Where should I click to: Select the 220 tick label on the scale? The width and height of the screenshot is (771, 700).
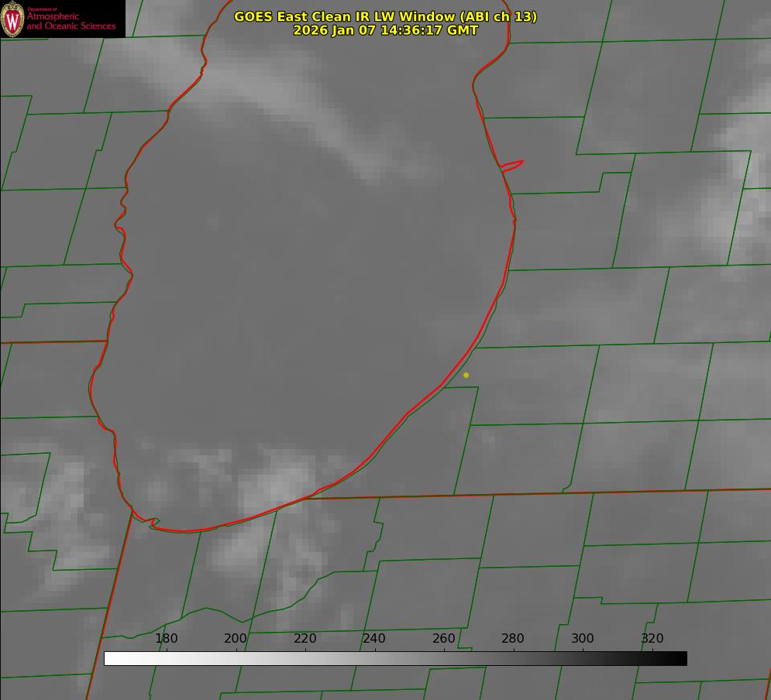point(305,638)
